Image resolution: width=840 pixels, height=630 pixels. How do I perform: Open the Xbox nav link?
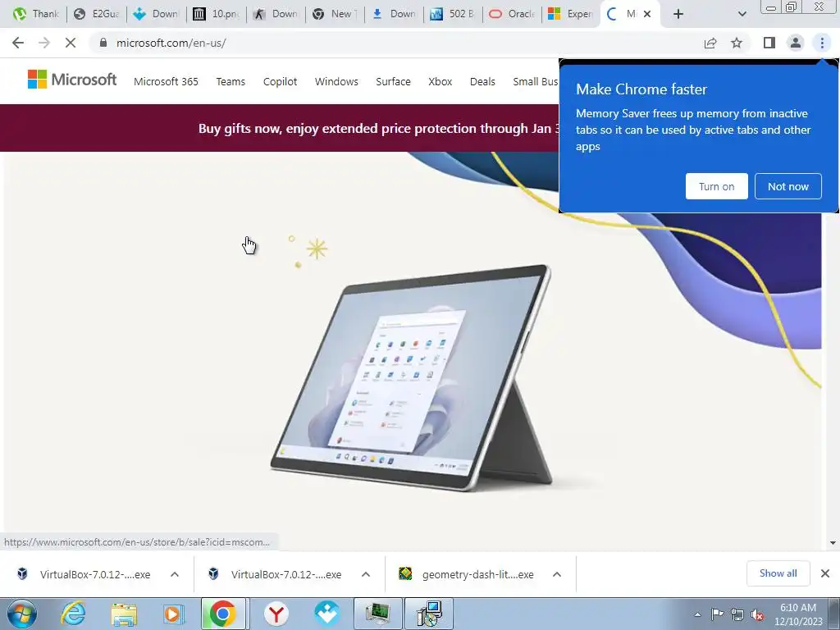(x=440, y=81)
